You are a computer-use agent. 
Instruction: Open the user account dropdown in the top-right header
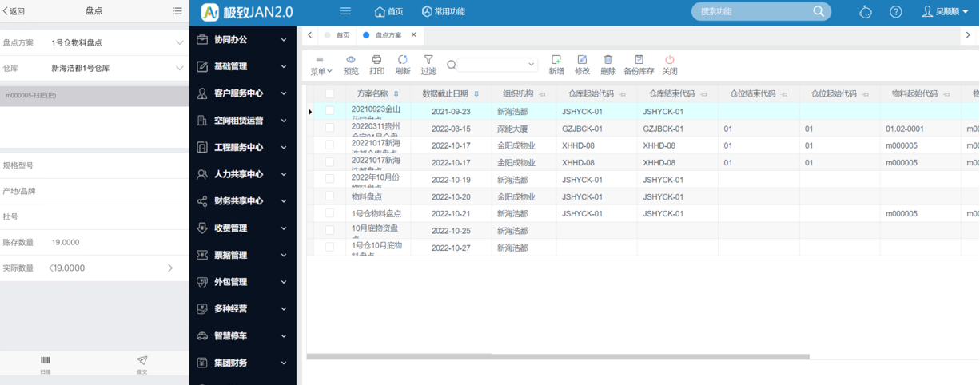pyautogui.click(x=946, y=12)
